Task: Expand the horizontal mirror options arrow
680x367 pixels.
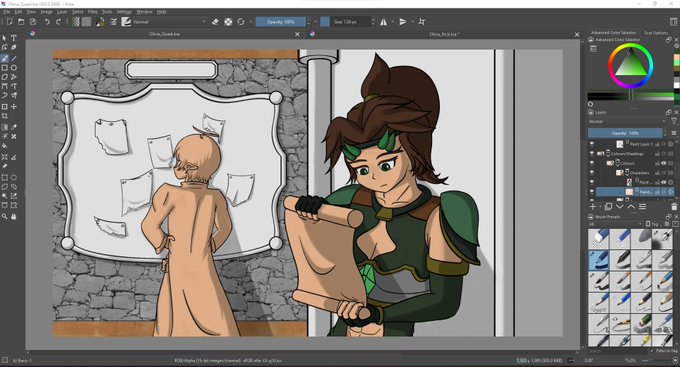Action: coord(393,22)
